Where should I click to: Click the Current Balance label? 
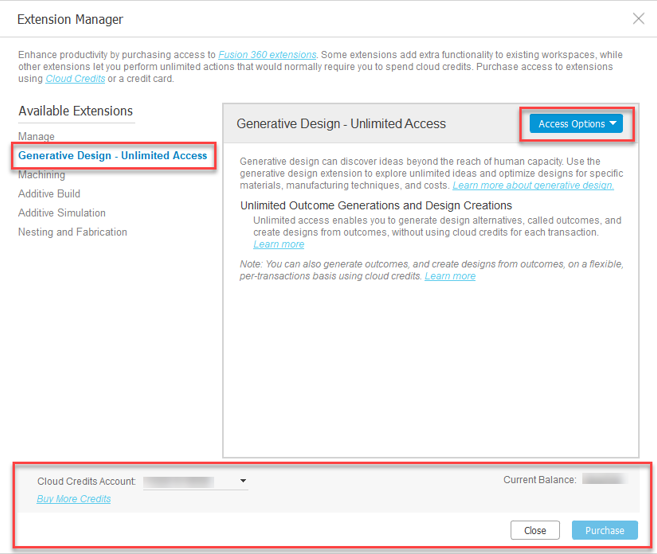540,480
